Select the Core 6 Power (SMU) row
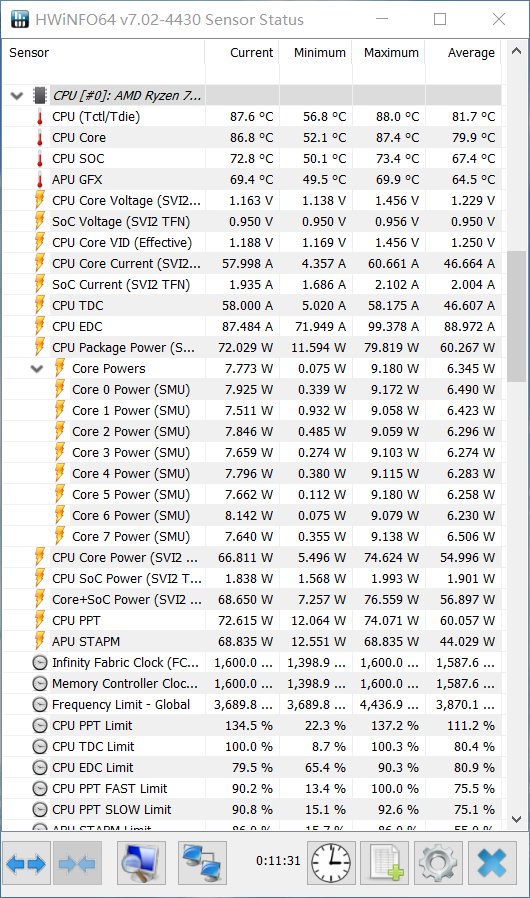The image size is (530, 898). pos(252,515)
